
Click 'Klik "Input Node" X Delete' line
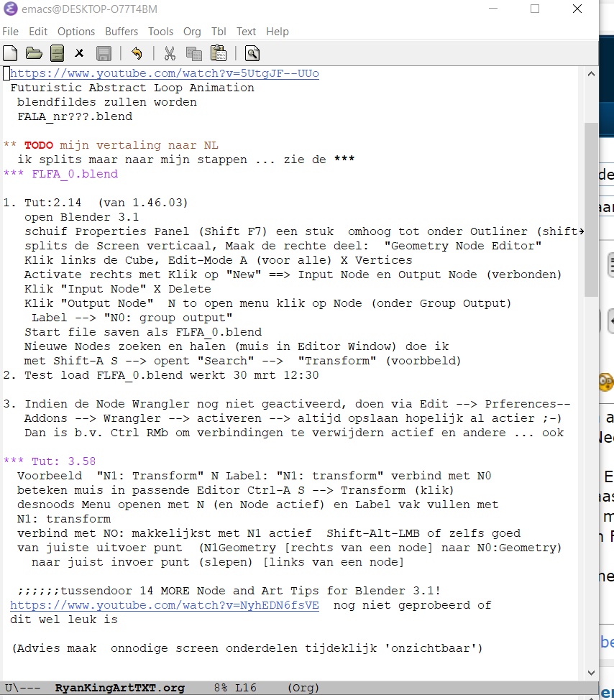click(x=118, y=290)
